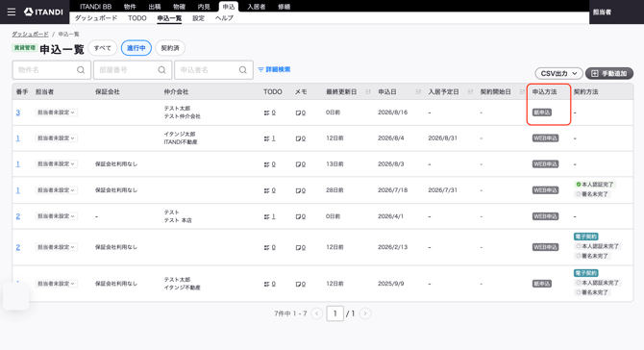The height and width of the screenshot is (350, 644).
Task: Open number link 2 in the 2026/2/13 row
Action: pyautogui.click(x=17, y=247)
